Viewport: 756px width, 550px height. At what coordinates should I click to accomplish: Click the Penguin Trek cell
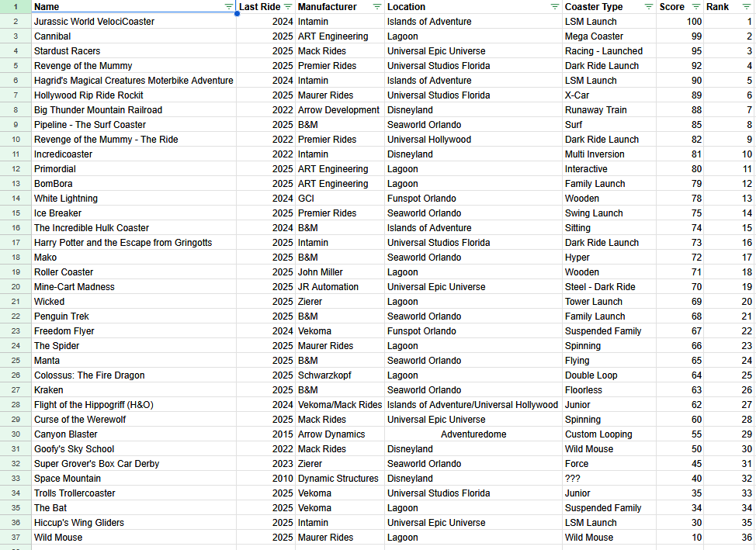[134, 317]
